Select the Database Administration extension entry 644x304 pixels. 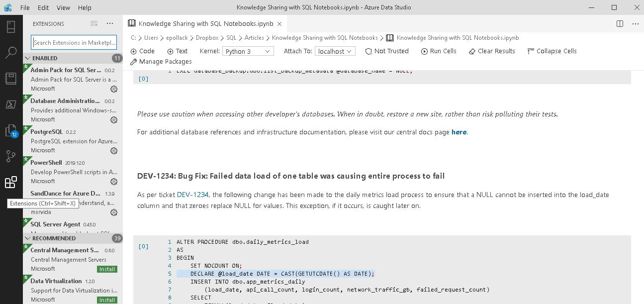(x=73, y=110)
